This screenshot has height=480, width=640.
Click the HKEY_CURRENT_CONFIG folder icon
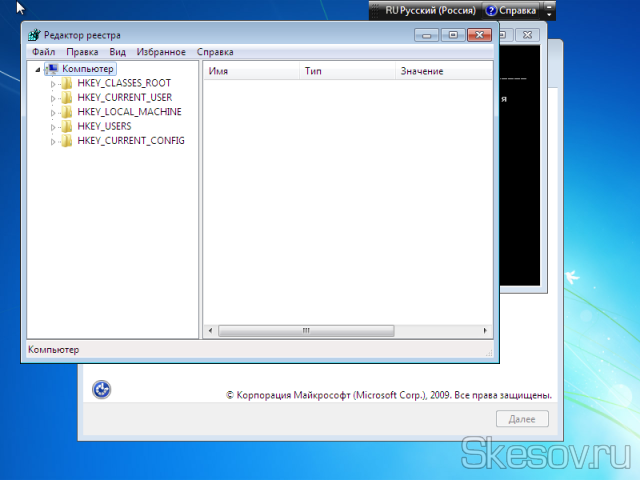67,141
